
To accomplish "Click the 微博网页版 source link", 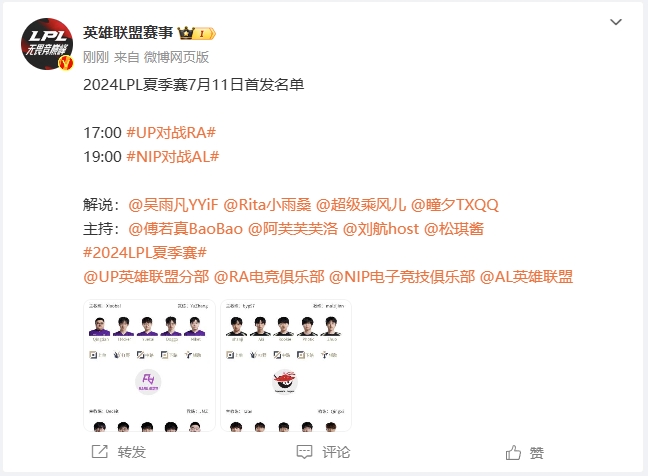I will 176,57.
